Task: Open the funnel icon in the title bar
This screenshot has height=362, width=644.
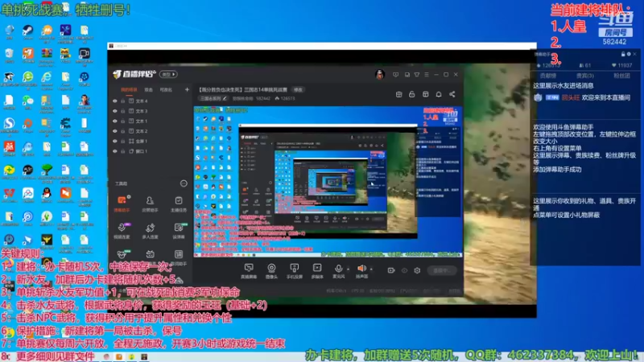Action: pyautogui.click(x=417, y=75)
